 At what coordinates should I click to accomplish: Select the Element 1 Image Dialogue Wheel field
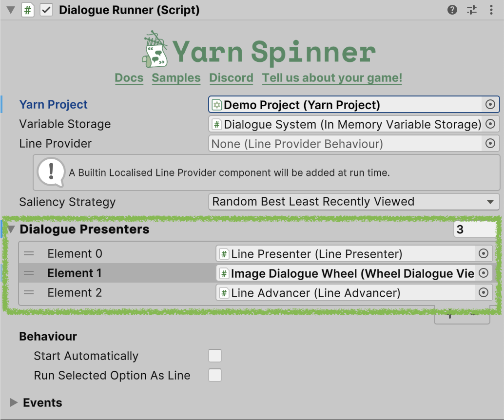tap(353, 273)
